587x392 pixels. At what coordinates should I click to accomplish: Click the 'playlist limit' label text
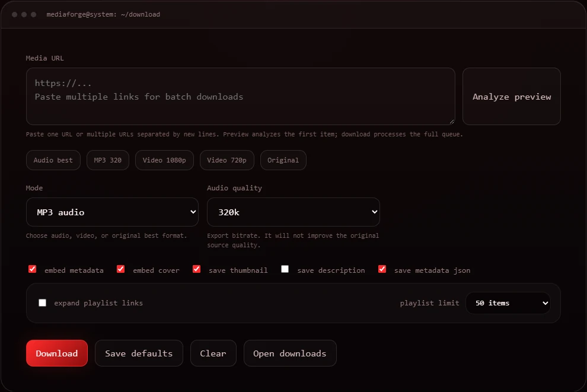[x=429, y=303]
